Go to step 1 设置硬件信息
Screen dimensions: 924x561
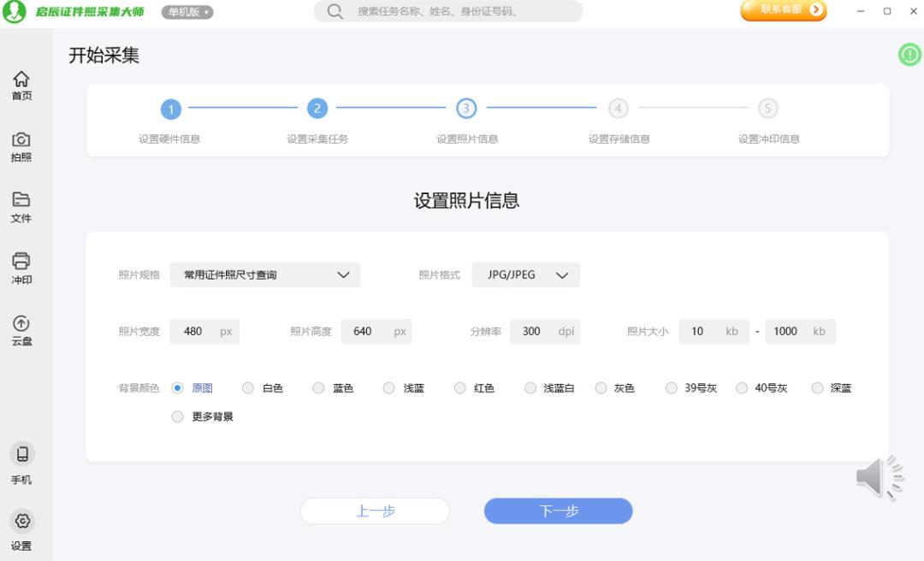click(170, 109)
